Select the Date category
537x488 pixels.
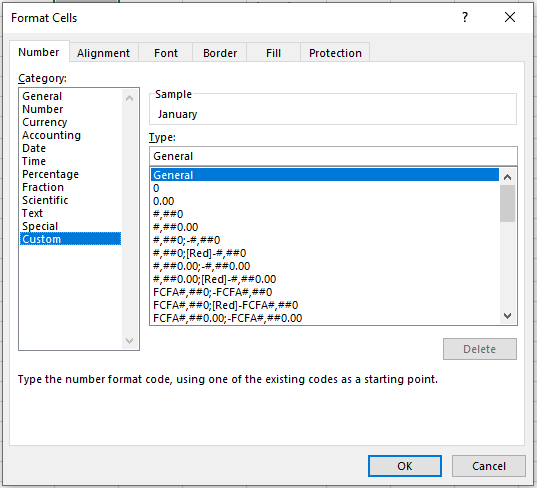tap(34, 148)
